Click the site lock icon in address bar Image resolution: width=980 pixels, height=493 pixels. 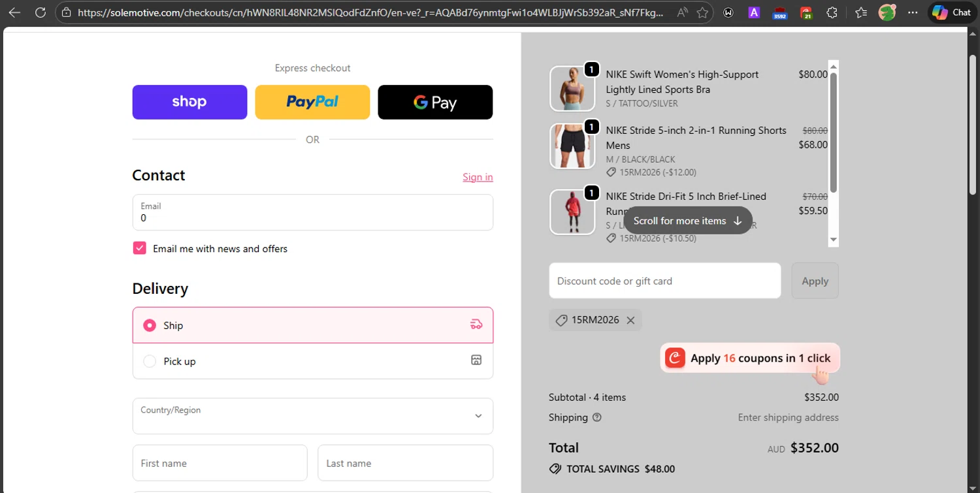point(65,12)
